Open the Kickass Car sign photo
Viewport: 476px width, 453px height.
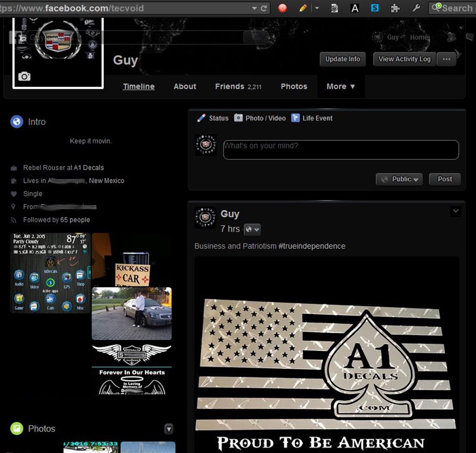coord(132,259)
